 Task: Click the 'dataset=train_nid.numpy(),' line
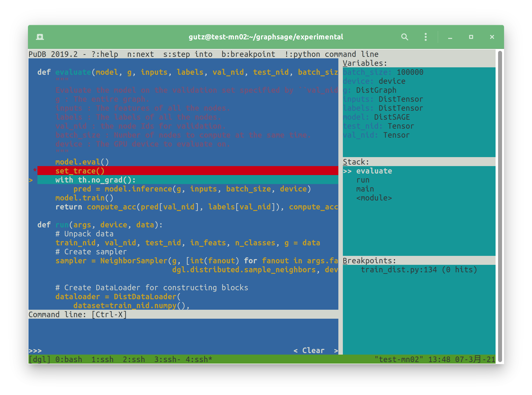point(132,305)
